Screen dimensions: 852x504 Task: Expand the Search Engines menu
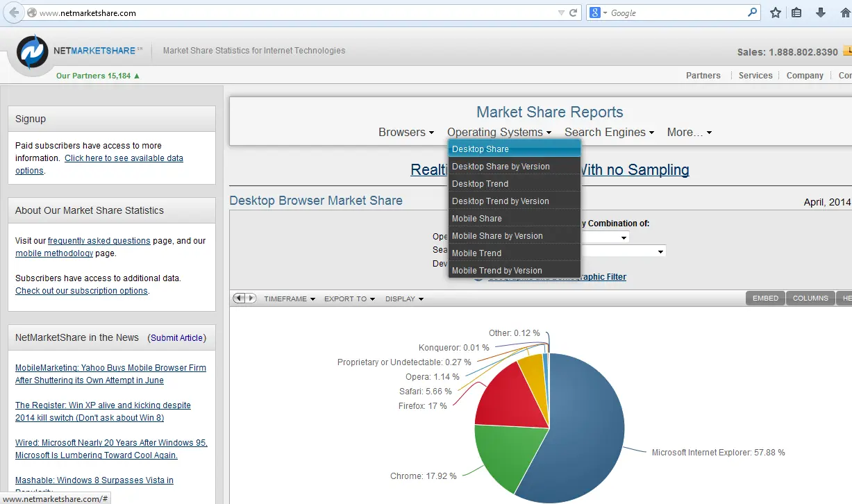point(610,132)
